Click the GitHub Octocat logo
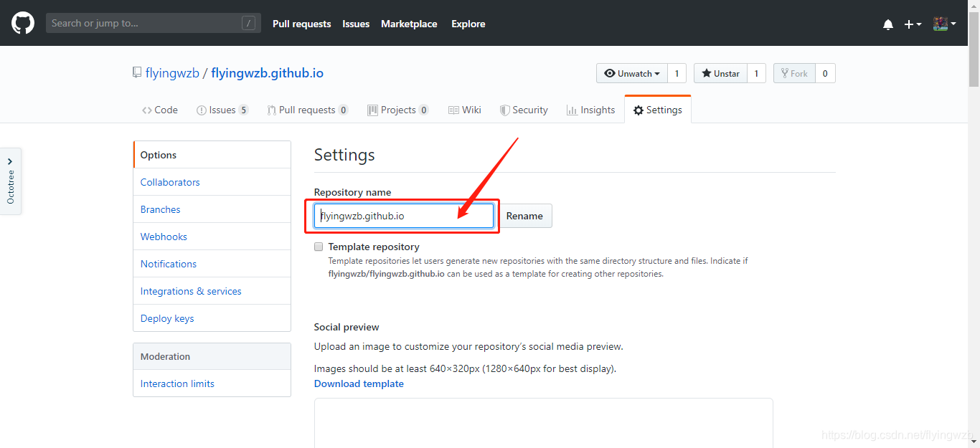The image size is (980, 448). pyautogui.click(x=23, y=23)
